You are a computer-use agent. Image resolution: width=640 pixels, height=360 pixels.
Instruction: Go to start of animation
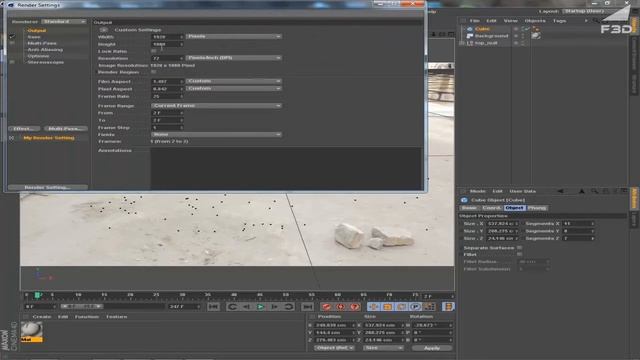pos(213,307)
